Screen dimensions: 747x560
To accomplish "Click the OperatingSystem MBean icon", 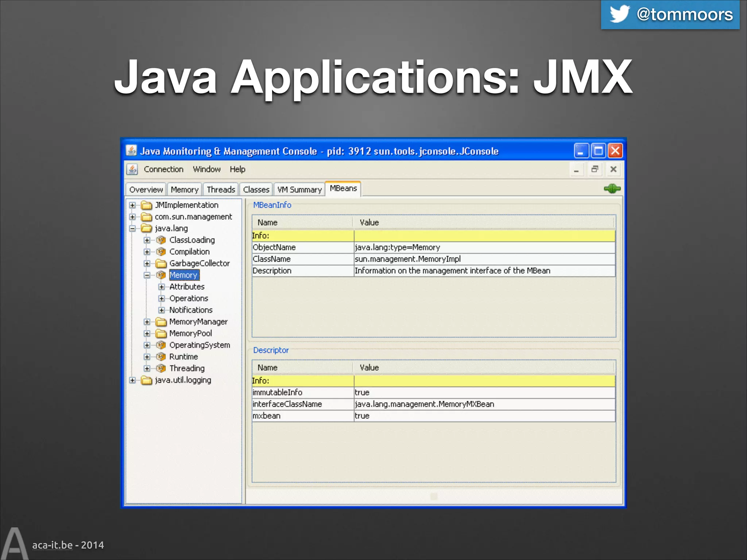I will [x=161, y=345].
